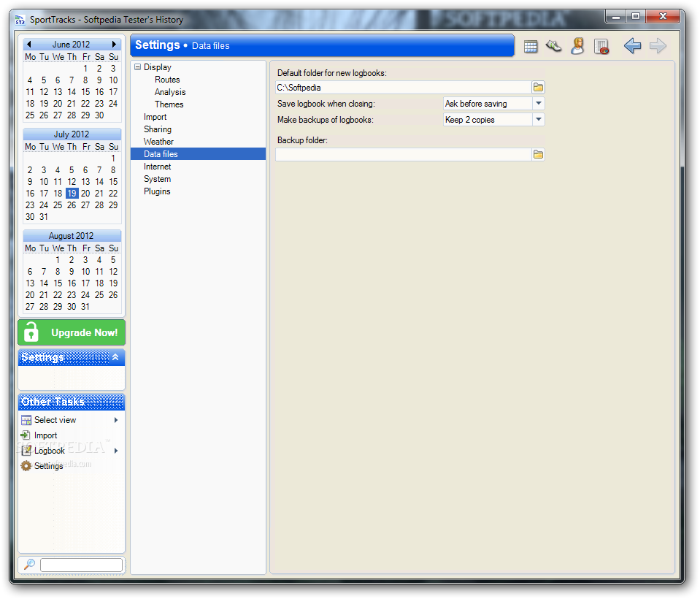Screen dimensions: 700x599
Task: Click the magnifier search icon
Action: coord(29,564)
